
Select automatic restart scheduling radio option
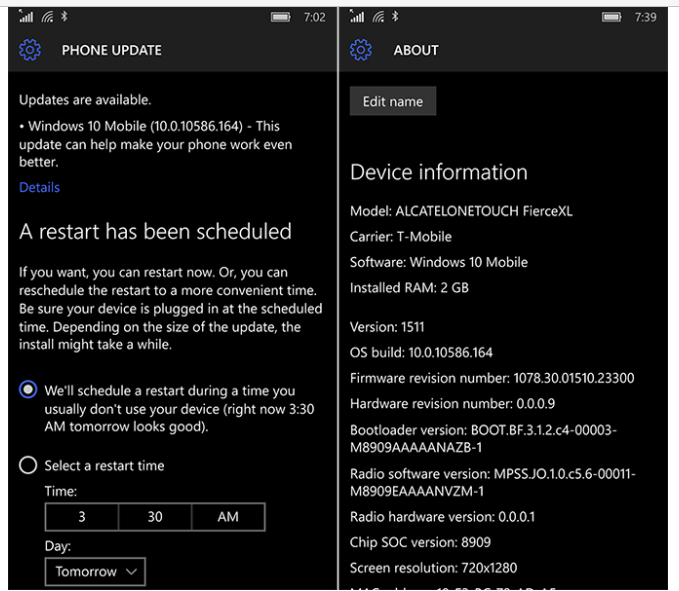(x=28, y=390)
